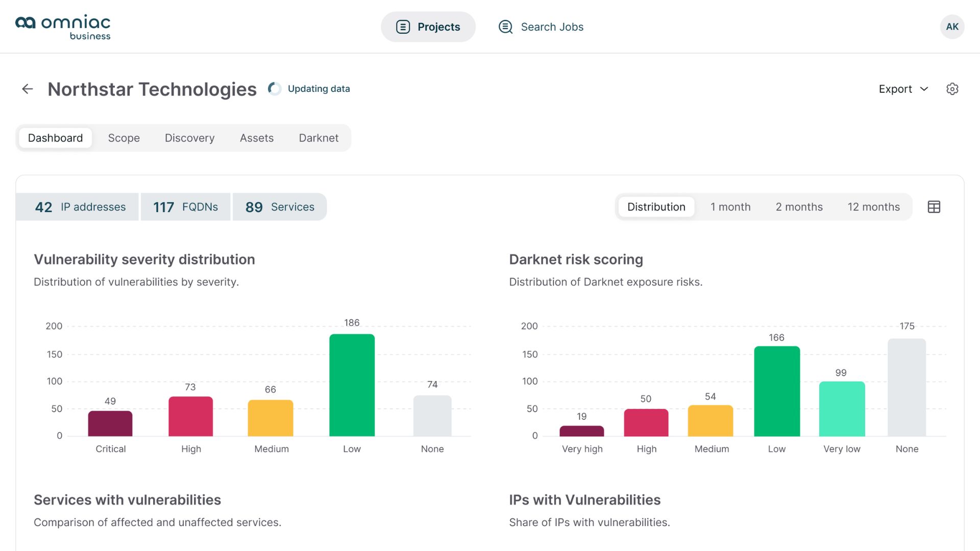Screen dimensions: 980x551
Task: Click the Very low bar labeled 99
Action: tap(842, 409)
